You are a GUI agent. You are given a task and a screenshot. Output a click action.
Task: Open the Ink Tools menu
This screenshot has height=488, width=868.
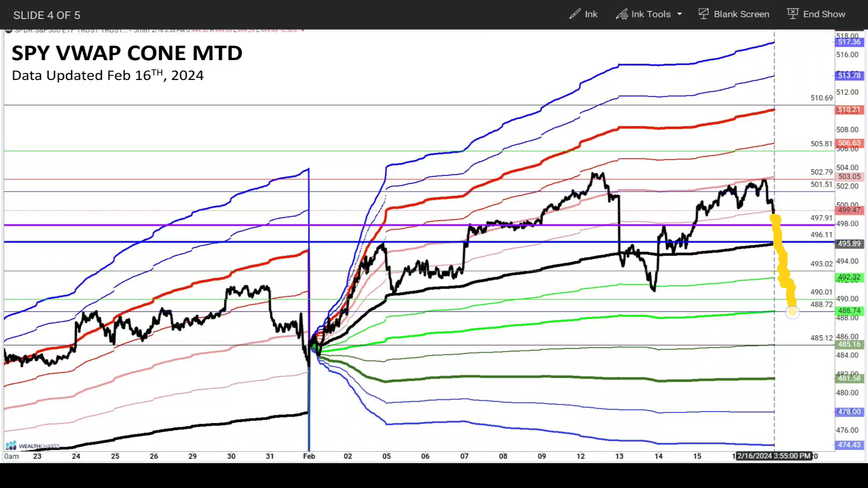[x=649, y=14]
